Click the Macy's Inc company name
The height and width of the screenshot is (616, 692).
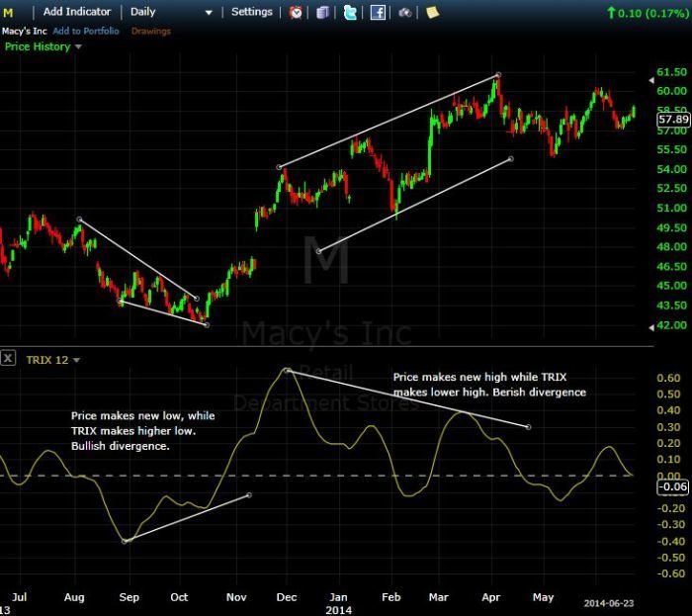24,31
